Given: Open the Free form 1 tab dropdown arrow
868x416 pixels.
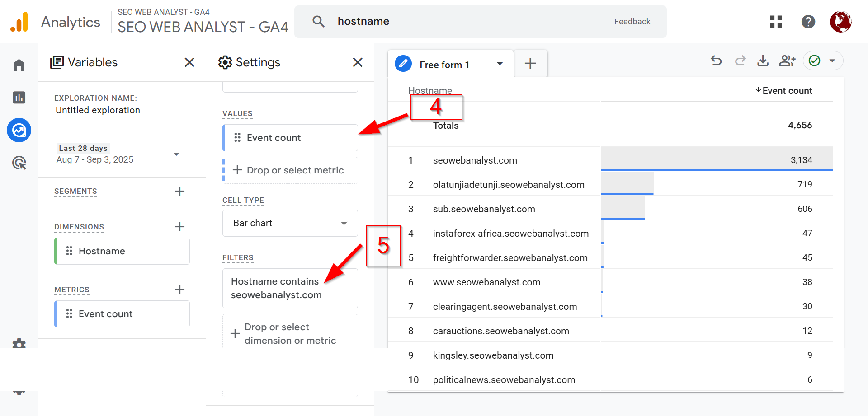Looking at the screenshot, I should pos(500,64).
